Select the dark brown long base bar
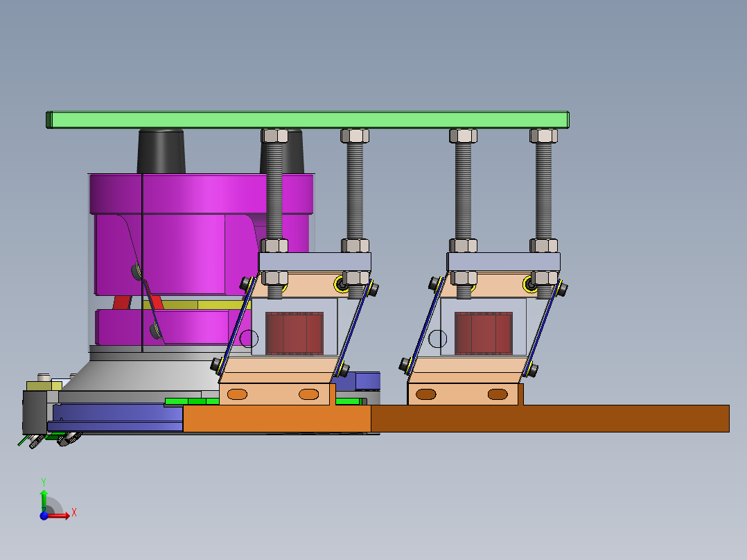Viewport: 747px width, 560px height. tap(550, 419)
